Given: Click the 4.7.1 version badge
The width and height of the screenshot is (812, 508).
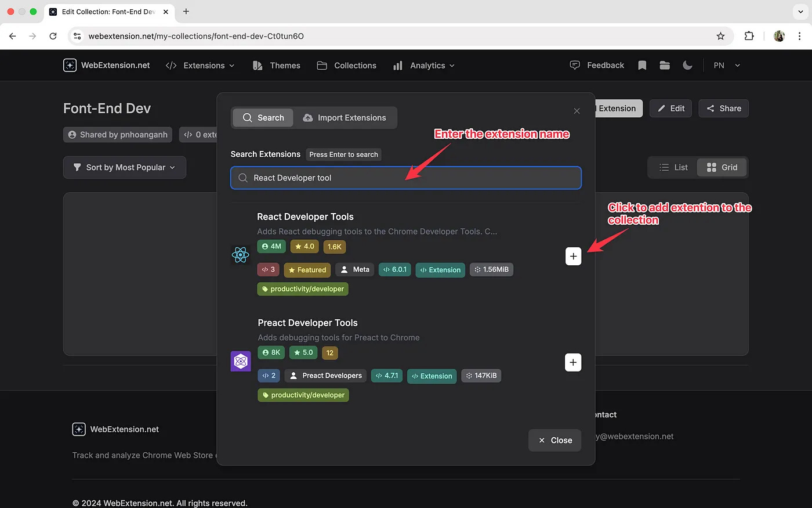Looking at the screenshot, I should click(x=387, y=376).
